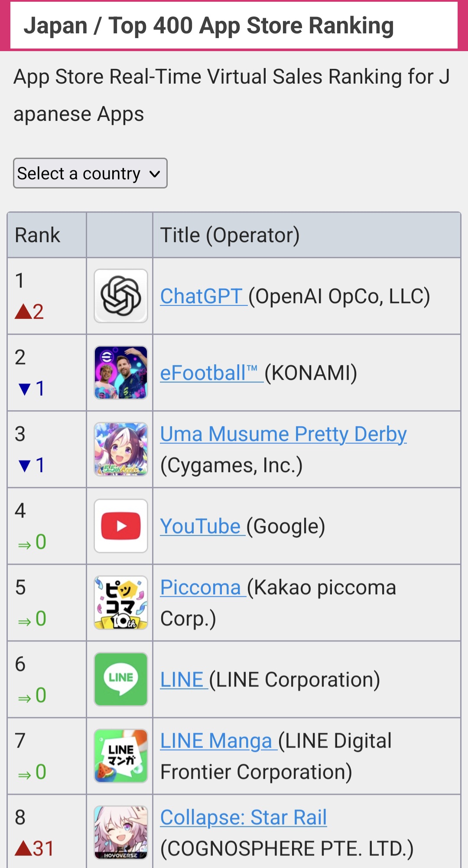Screen dimensions: 468x868
Task: Follow the Uma Musume Pretty Derby link
Action: pyautogui.click(x=283, y=434)
